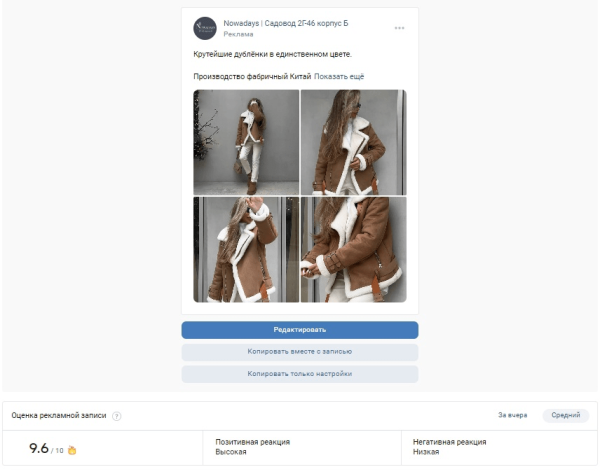
Task: Select the За вчера period tab
Action: coord(512,415)
